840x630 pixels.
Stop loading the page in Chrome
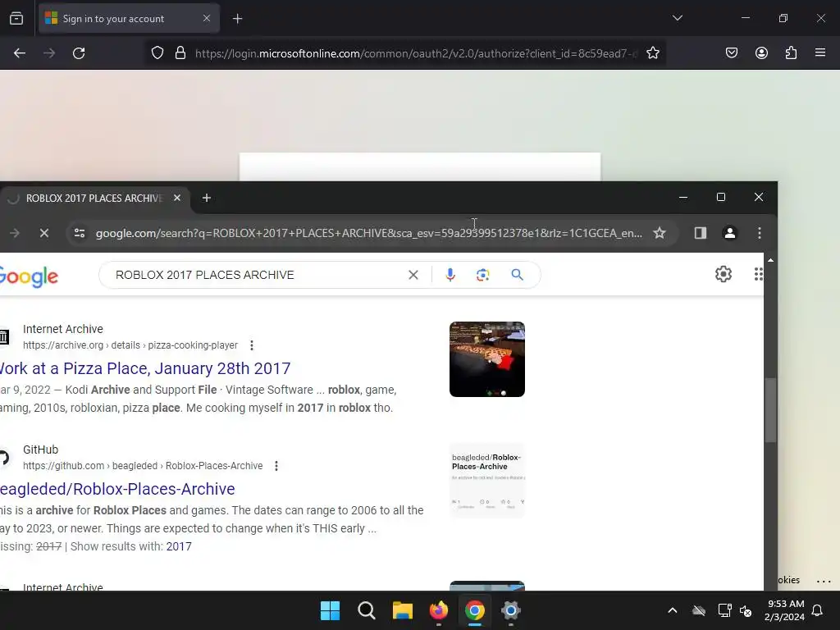pyautogui.click(x=44, y=233)
